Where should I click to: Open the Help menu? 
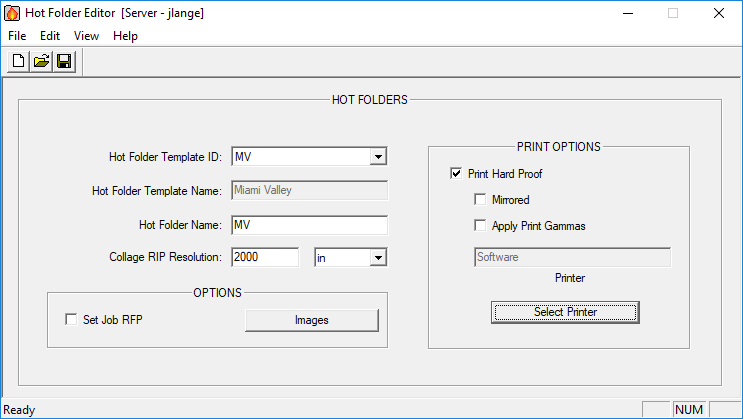pos(125,36)
